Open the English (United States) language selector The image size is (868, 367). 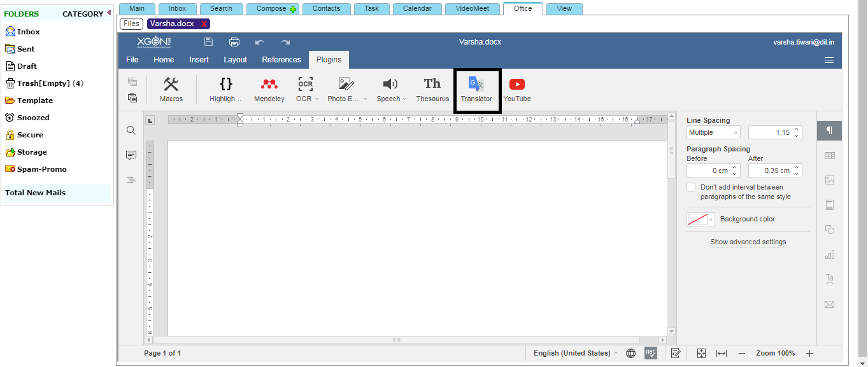(576, 353)
